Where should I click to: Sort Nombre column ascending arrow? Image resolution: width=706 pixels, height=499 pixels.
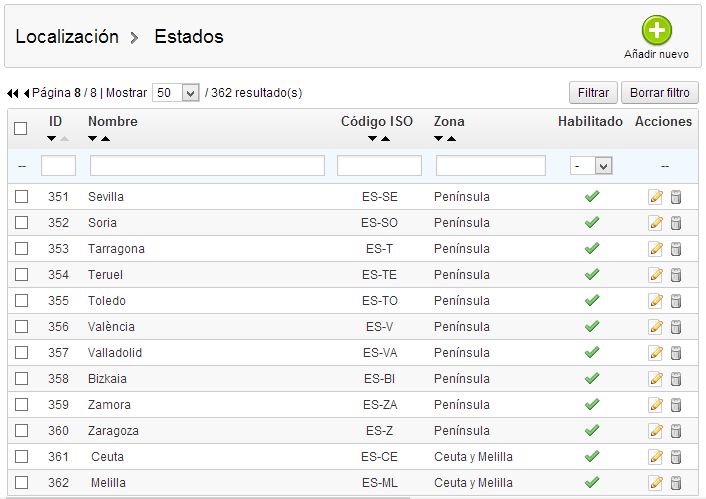pyautogui.click(x=105, y=139)
